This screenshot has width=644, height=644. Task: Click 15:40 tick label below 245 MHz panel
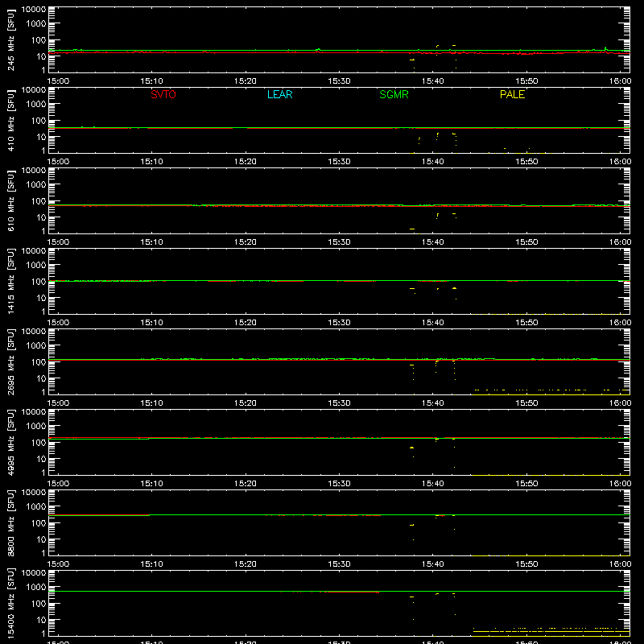pyautogui.click(x=433, y=81)
